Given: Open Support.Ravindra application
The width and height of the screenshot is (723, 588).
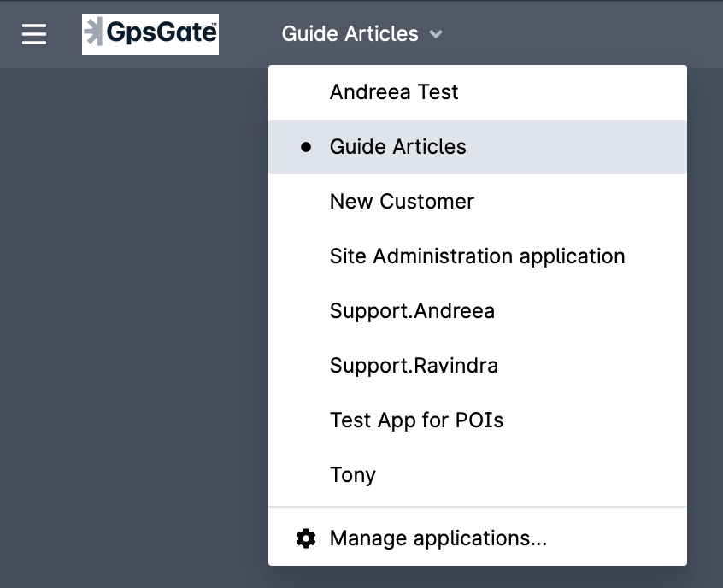Looking at the screenshot, I should [x=414, y=365].
